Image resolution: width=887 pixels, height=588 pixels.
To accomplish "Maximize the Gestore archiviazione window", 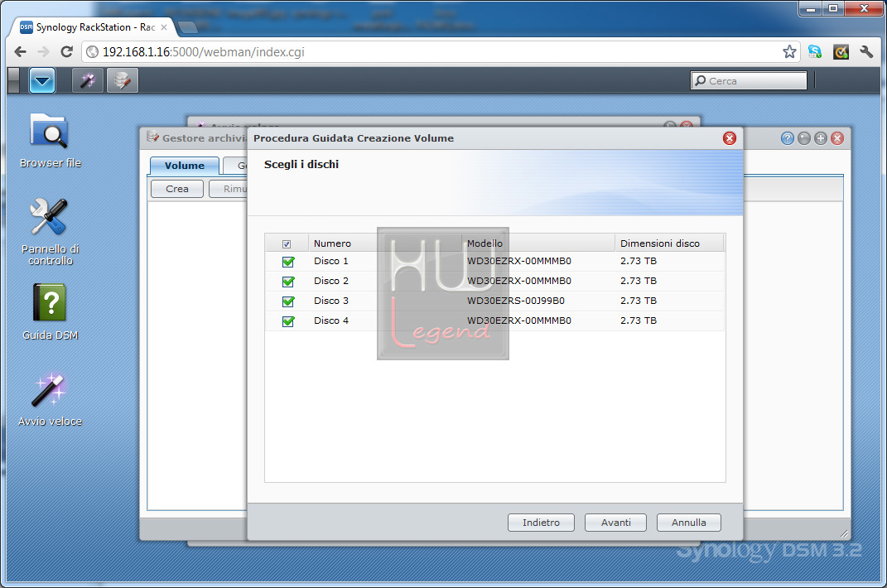I will 821,138.
